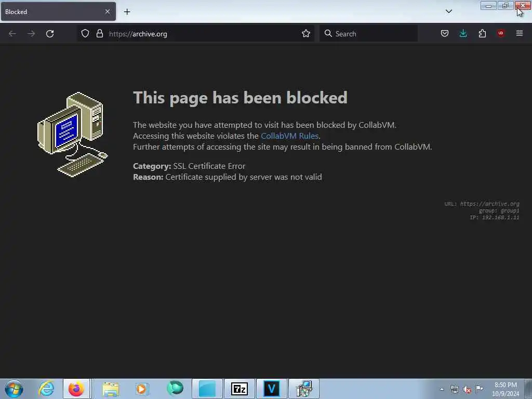Open Firefox extensions puzzle icon

482,34
